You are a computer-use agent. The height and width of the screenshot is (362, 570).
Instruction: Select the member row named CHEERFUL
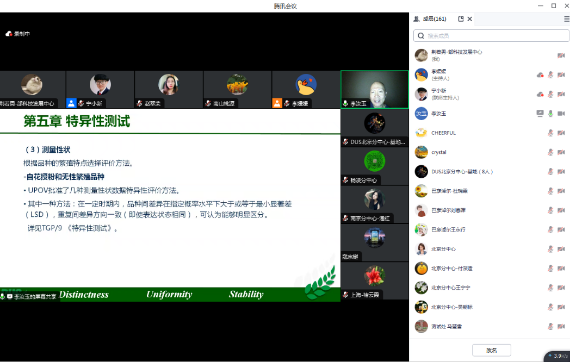491,133
